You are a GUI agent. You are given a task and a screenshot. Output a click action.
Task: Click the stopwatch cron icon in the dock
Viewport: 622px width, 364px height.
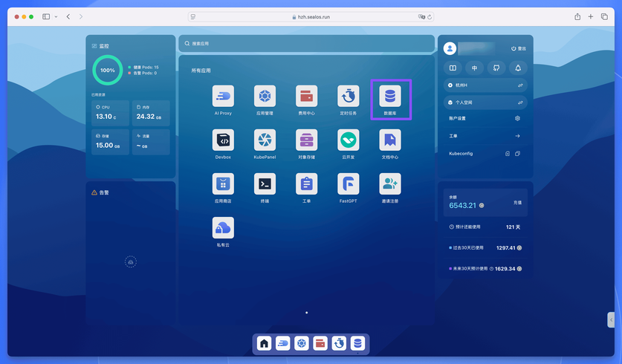pyautogui.click(x=339, y=343)
